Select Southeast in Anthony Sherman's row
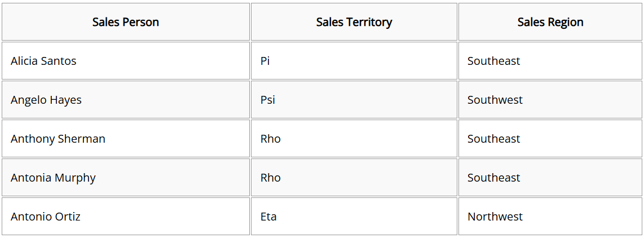 pyautogui.click(x=550, y=139)
